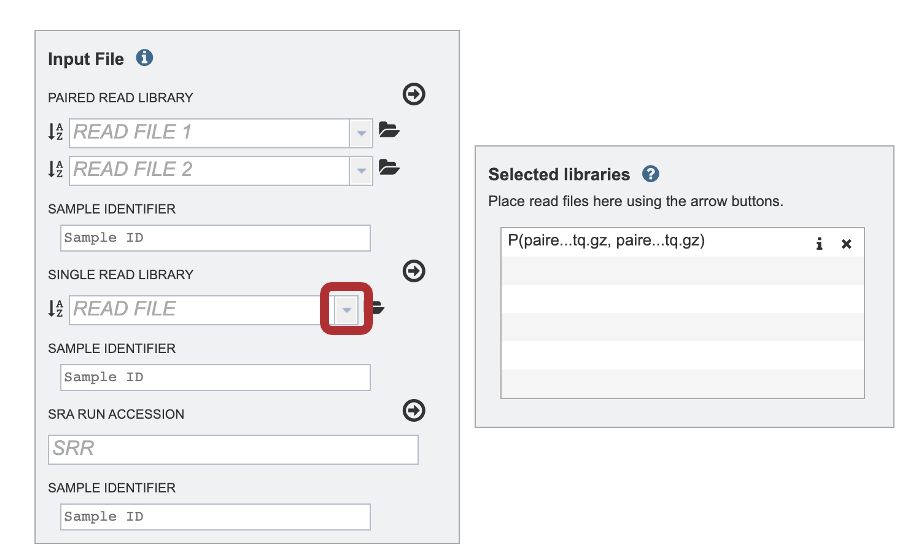
Task: Expand the READ FILE 1 dropdown
Action: [361, 133]
